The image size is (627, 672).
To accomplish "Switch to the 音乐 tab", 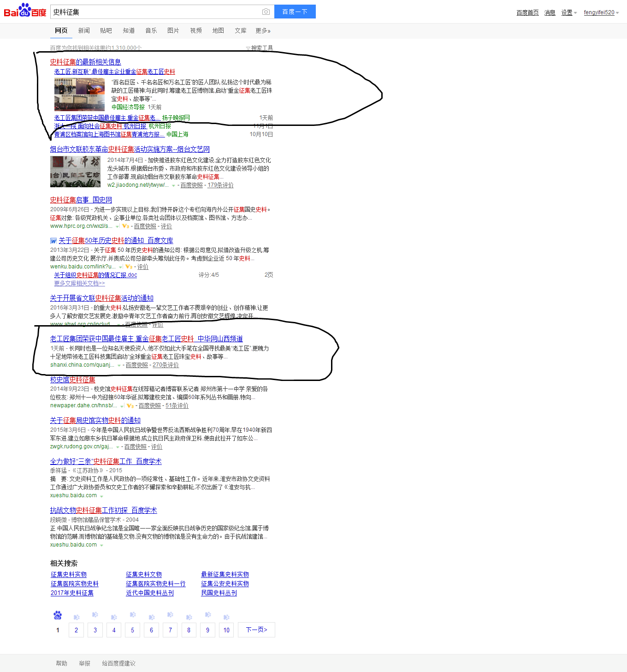I will tap(151, 30).
